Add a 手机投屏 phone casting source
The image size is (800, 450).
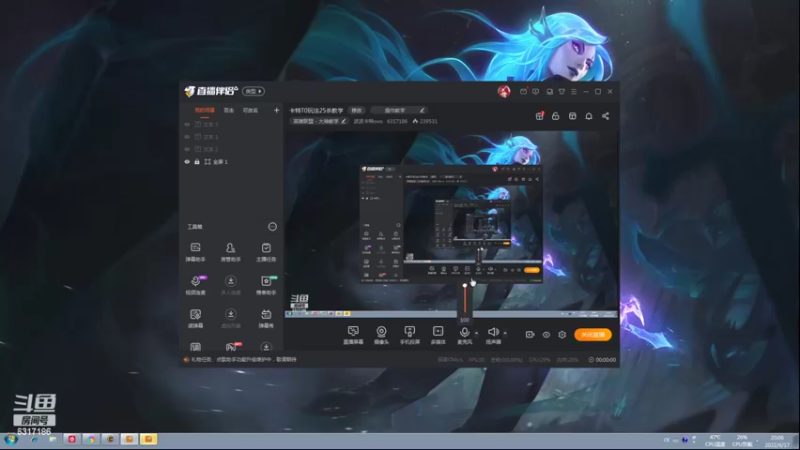click(x=410, y=335)
